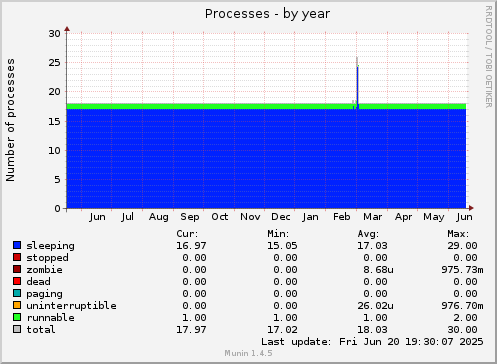Click the gray total legend swatch

[x=17, y=329]
